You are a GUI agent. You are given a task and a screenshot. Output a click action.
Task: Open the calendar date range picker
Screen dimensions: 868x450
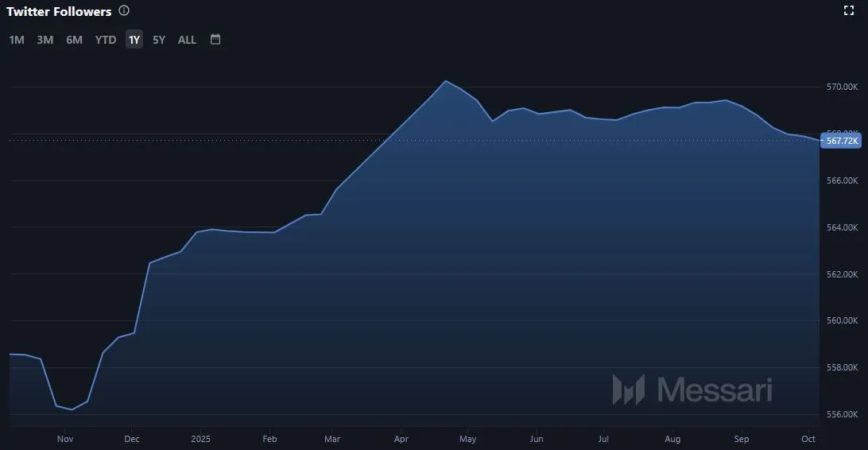pyautogui.click(x=215, y=39)
